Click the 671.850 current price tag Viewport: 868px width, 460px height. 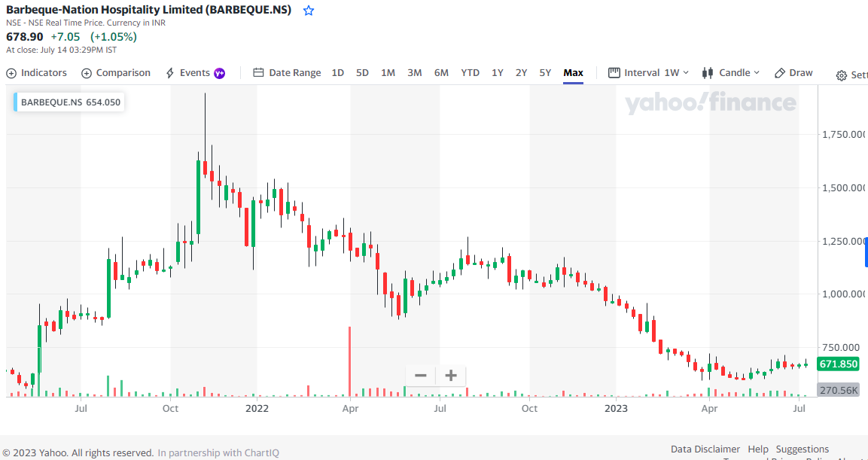[839, 364]
